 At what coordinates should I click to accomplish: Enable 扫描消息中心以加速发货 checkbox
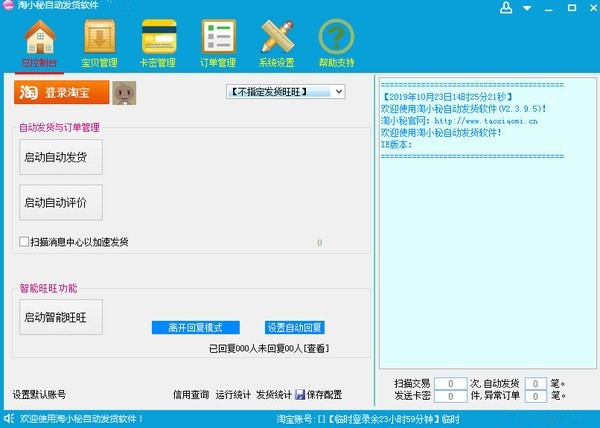(24, 242)
